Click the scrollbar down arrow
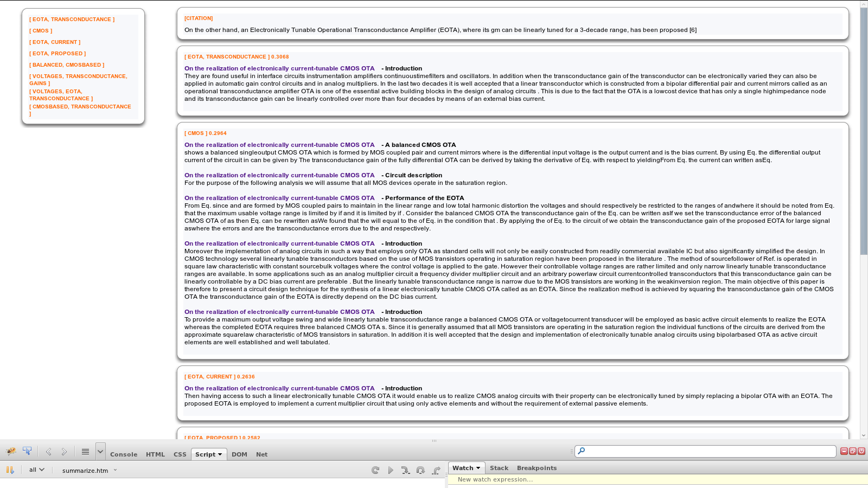Image resolution: width=868 pixels, height=488 pixels. 864,435
